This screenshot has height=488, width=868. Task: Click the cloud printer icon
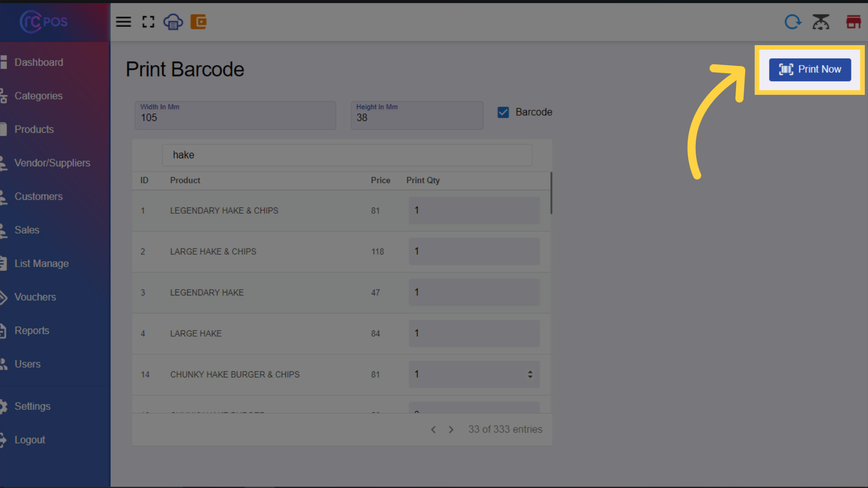[x=173, y=22]
